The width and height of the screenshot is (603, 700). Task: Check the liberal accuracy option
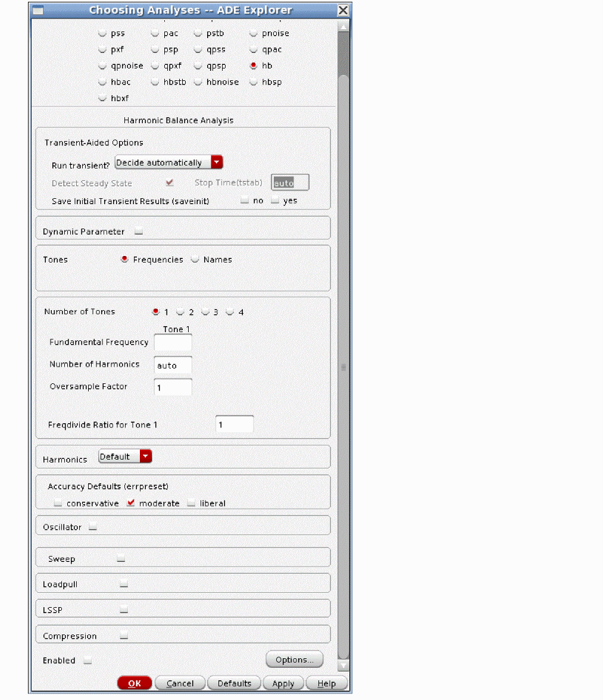click(192, 503)
